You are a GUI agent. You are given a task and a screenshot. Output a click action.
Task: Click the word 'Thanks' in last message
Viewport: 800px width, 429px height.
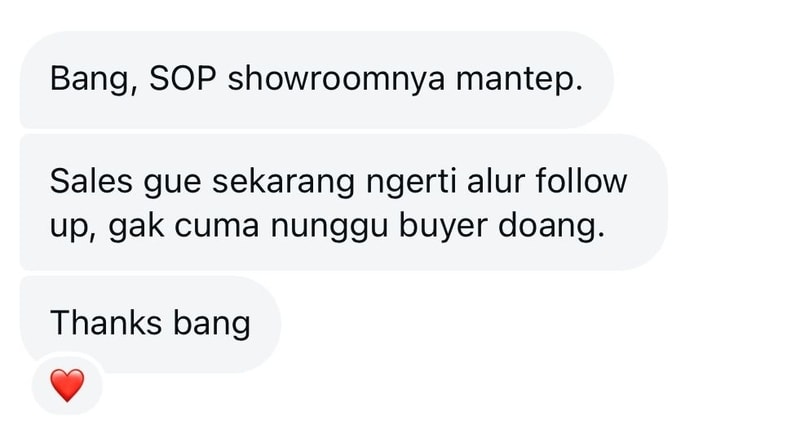(106, 323)
